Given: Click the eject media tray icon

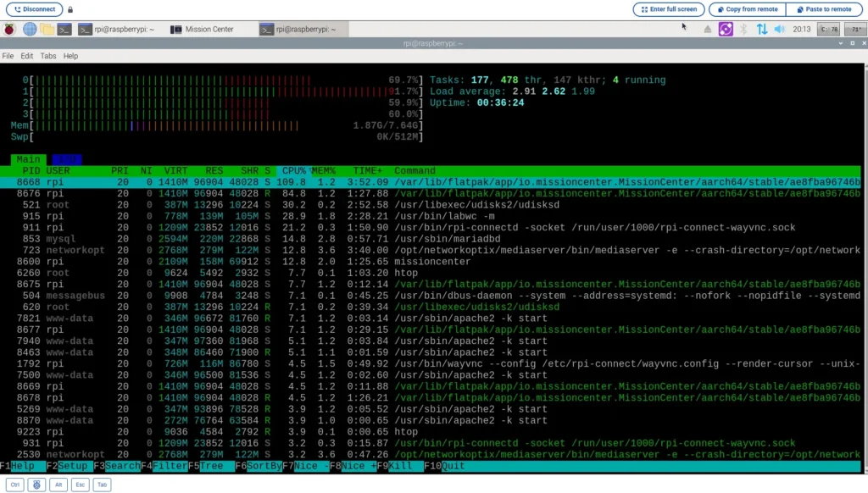Looking at the screenshot, I should click(708, 30).
